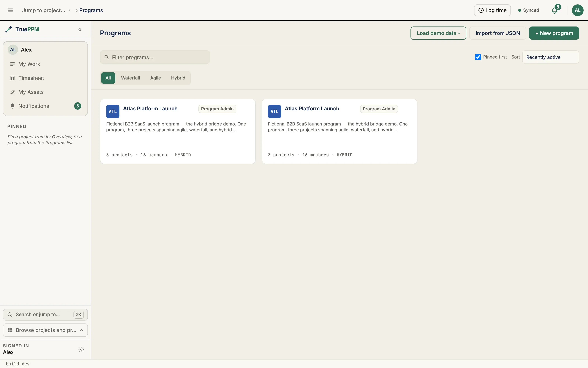588x368 pixels.
Task: Click the grid icon in Browse projects
Action: point(10,330)
